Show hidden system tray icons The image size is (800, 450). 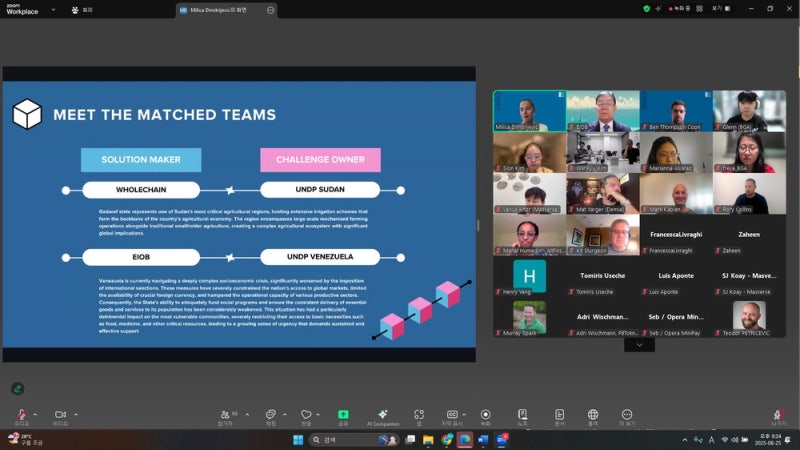[x=685, y=440]
